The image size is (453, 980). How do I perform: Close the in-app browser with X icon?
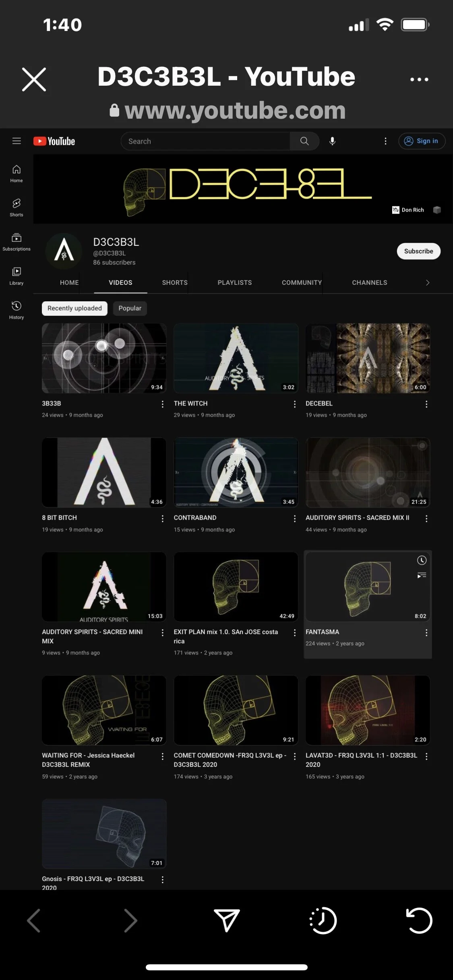coord(34,79)
